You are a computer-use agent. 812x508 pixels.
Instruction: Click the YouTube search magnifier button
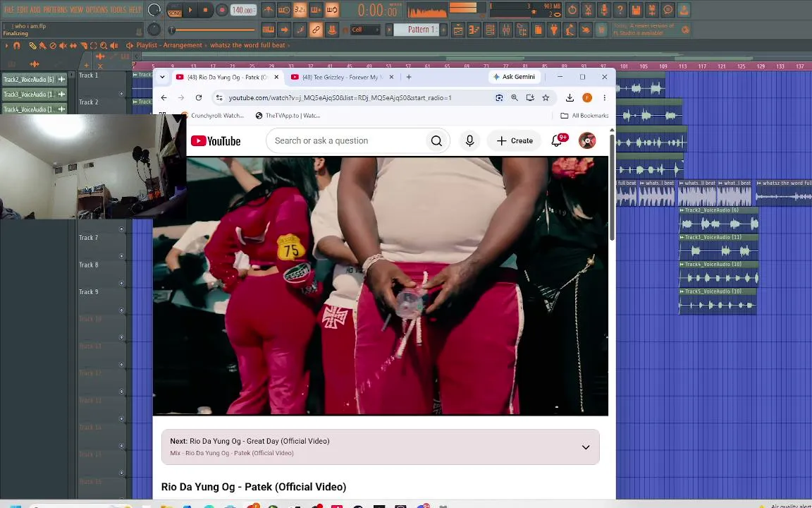pyautogui.click(x=436, y=140)
